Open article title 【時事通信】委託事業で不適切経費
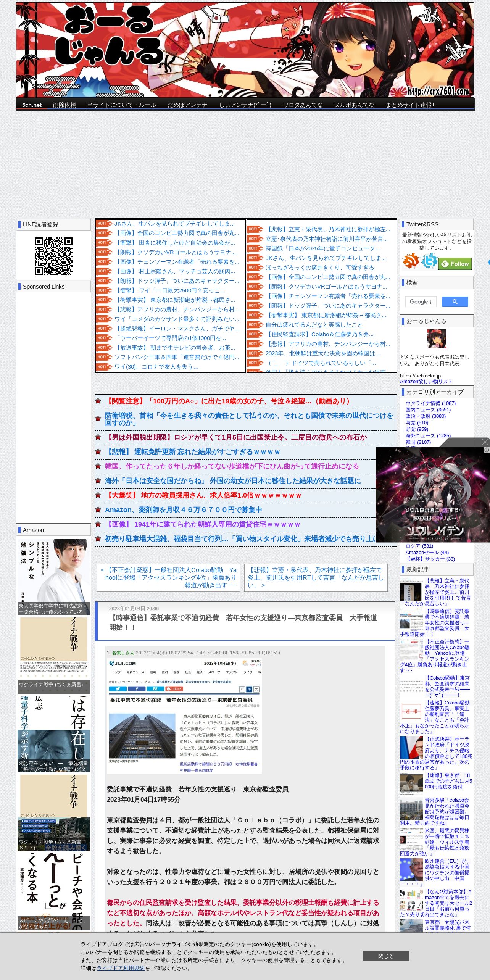Image resolution: width=490 pixels, height=980 pixels. tap(243, 622)
